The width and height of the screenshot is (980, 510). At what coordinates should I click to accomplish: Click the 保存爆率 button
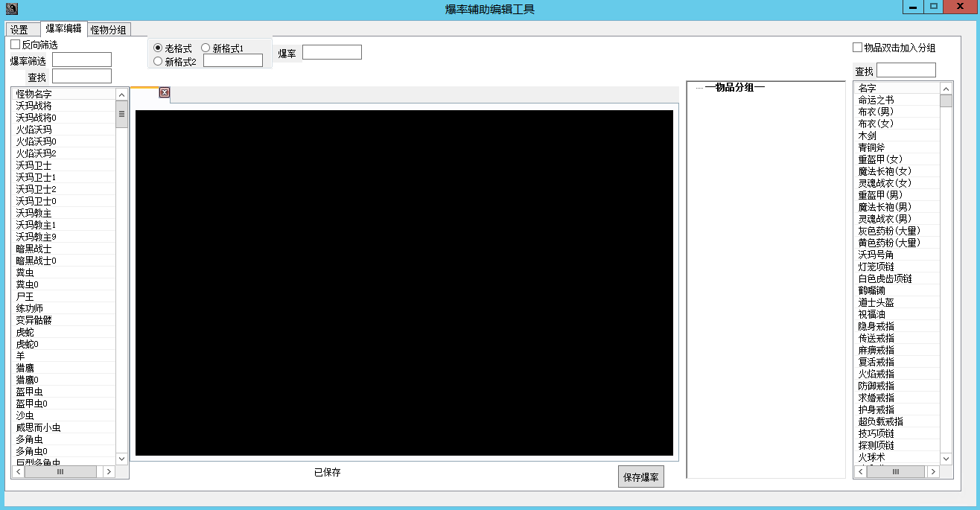640,477
